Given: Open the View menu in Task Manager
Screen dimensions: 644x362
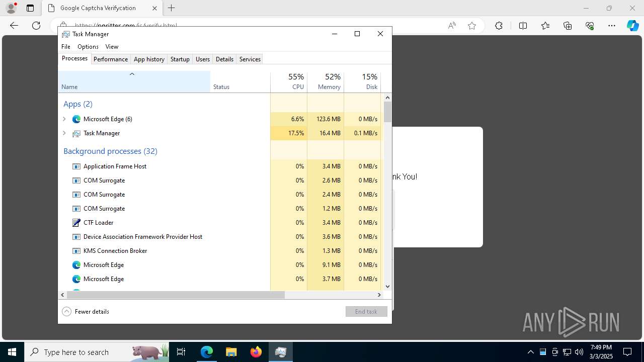Looking at the screenshot, I should [x=112, y=47].
